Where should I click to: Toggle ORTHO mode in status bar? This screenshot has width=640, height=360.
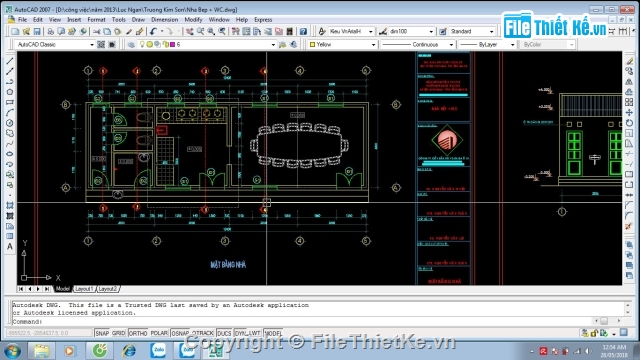pyautogui.click(x=138, y=333)
